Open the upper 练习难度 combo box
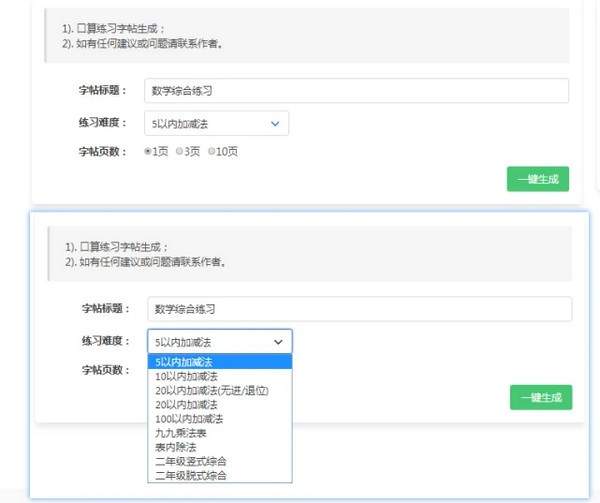The width and height of the screenshot is (600, 503). tap(215, 124)
